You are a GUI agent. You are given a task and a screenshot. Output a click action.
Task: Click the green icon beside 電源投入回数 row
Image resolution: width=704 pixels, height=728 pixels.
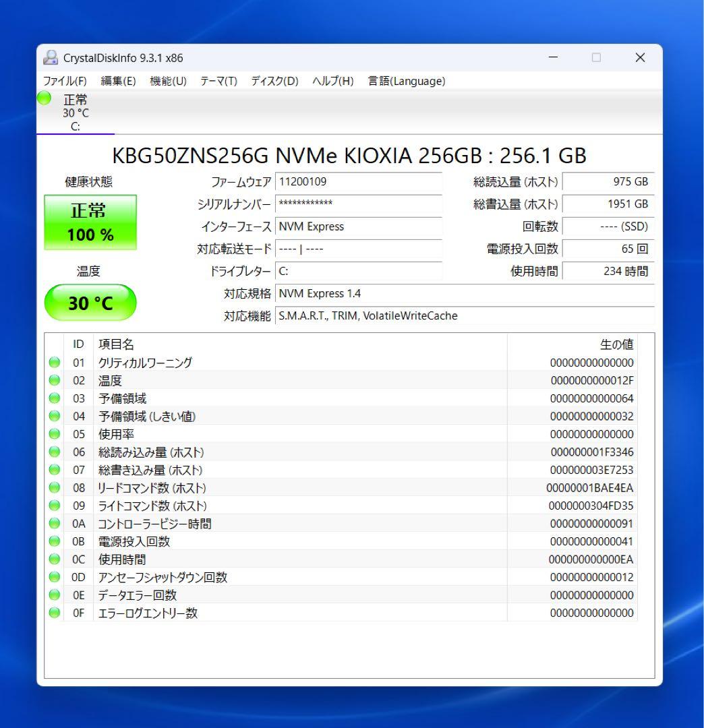click(x=54, y=541)
